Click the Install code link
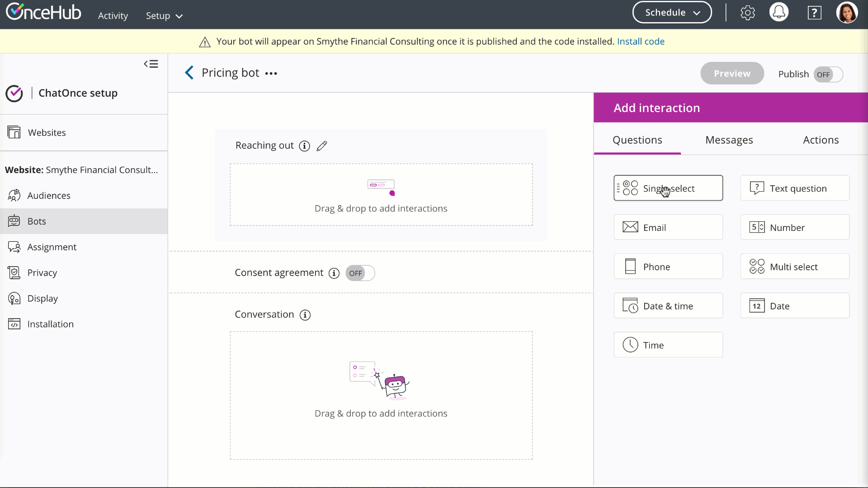Screen dimensions: 868x488 click(x=641, y=42)
